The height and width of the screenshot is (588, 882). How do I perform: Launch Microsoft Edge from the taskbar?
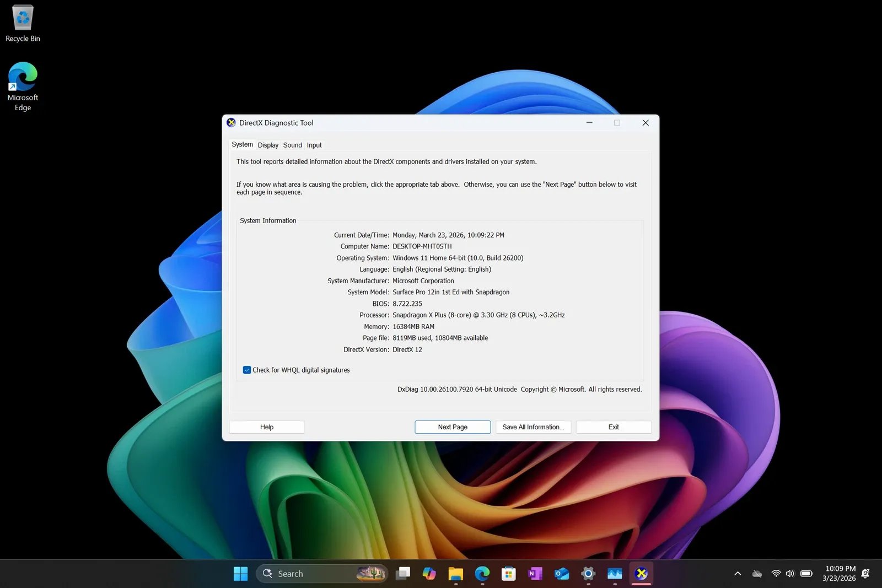pos(482,573)
